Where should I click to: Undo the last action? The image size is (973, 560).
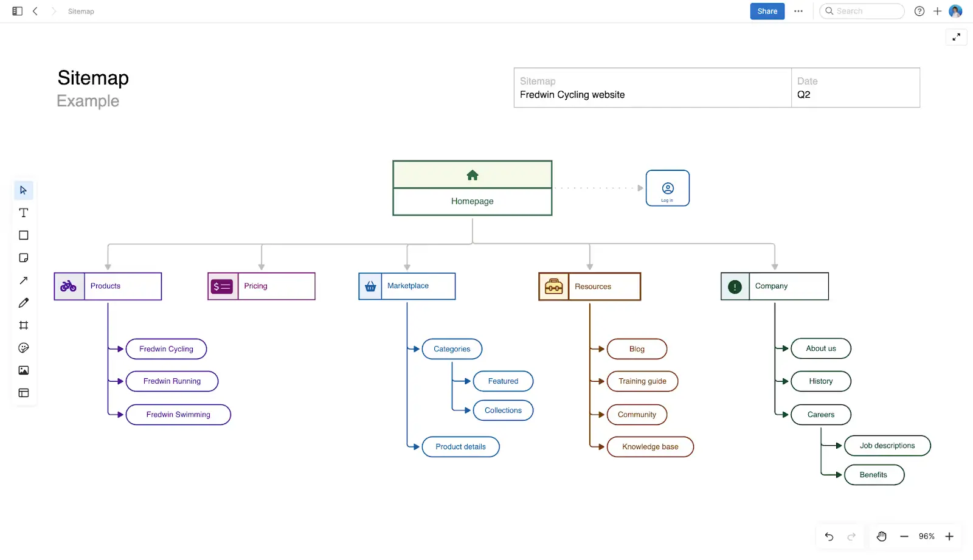click(829, 536)
